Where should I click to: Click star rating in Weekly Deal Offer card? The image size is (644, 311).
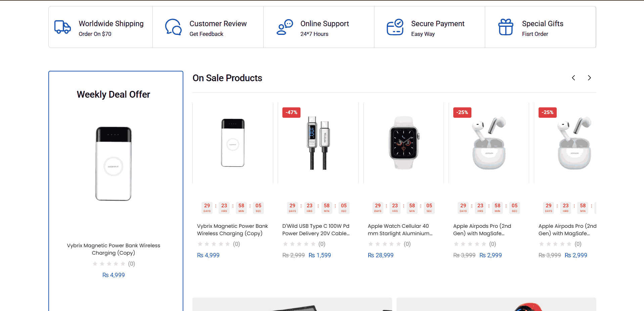[109, 264]
